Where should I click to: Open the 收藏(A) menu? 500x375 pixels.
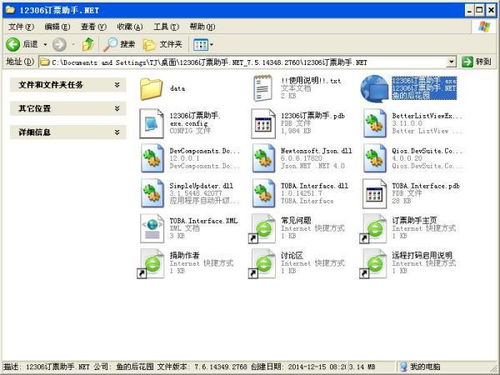click(x=130, y=27)
